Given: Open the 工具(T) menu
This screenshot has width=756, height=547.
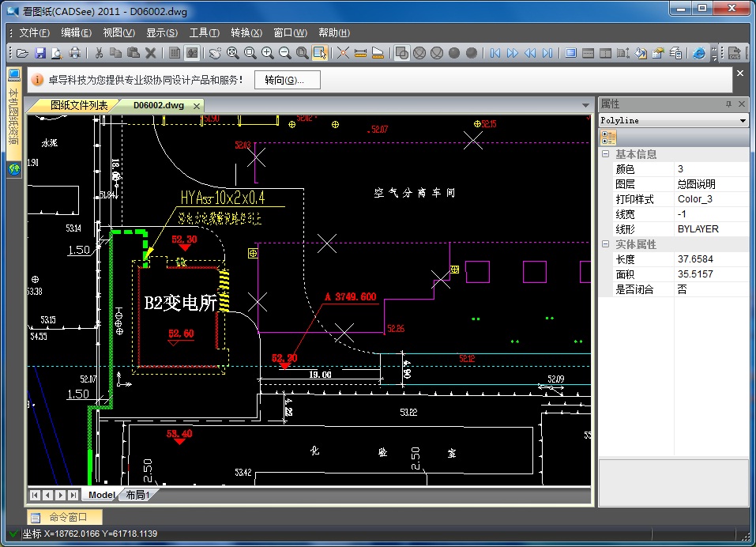Looking at the screenshot, I should 204,32.
